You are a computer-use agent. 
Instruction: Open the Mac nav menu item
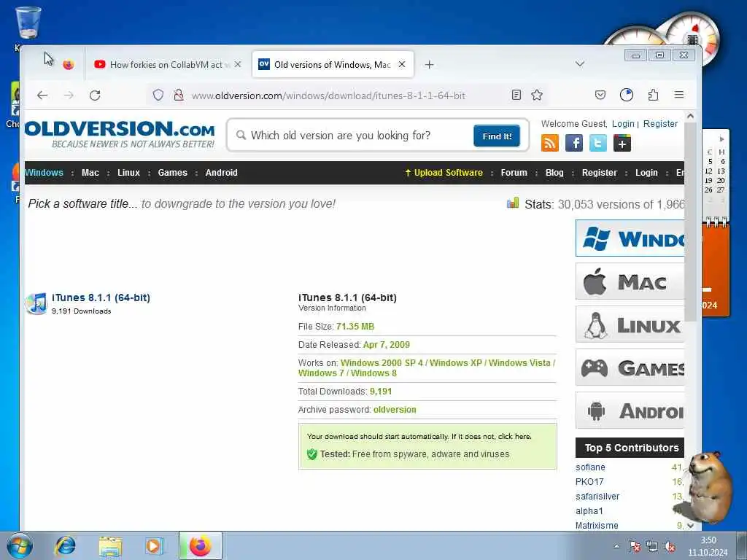pyautogui.click(x=90, y=172)
